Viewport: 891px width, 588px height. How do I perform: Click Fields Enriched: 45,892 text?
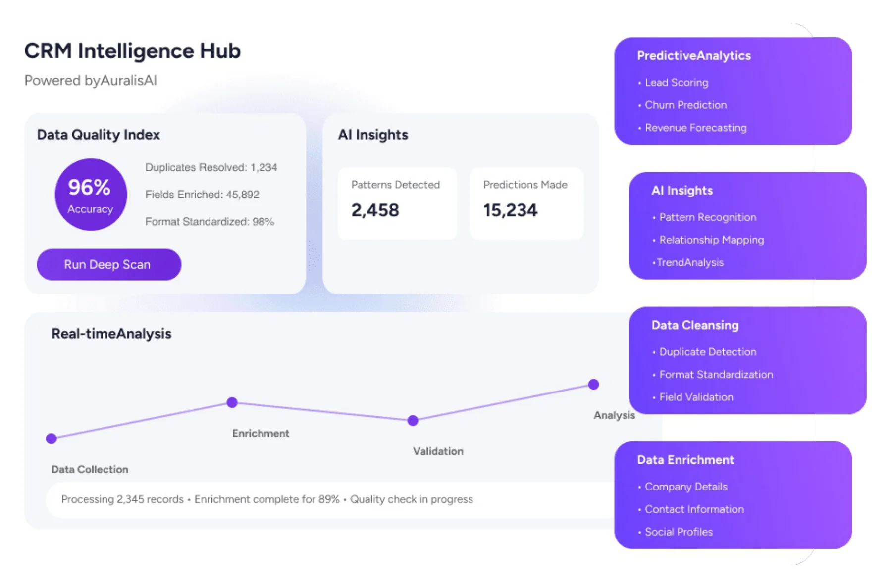(x=202, y=195)
